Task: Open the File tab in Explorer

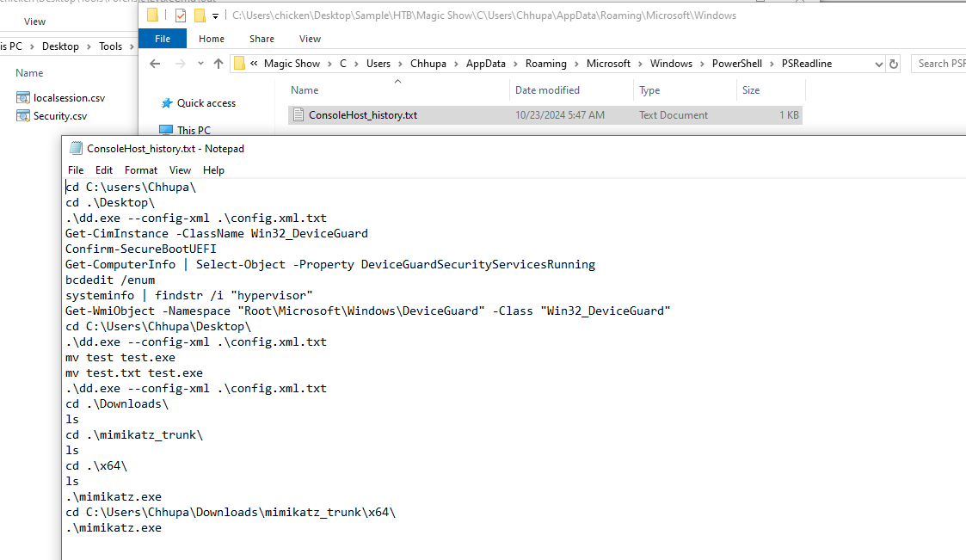Action: [163, 39]
